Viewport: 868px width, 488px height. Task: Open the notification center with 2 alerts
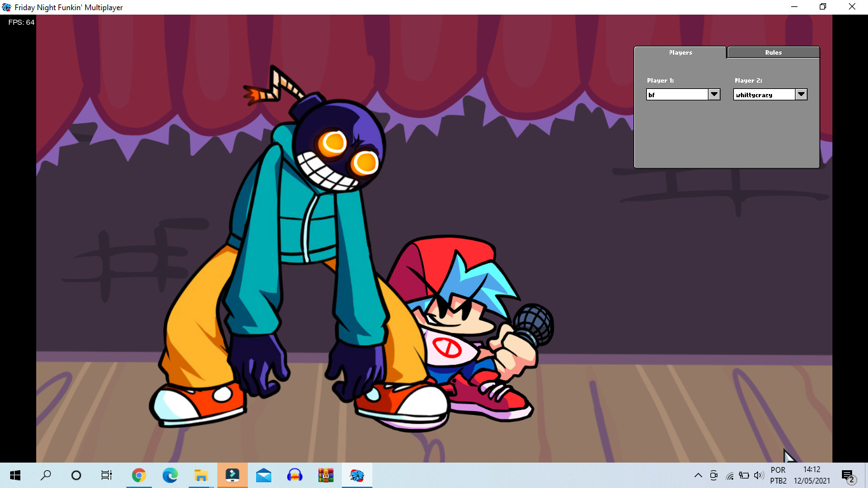tap(848, 475)
